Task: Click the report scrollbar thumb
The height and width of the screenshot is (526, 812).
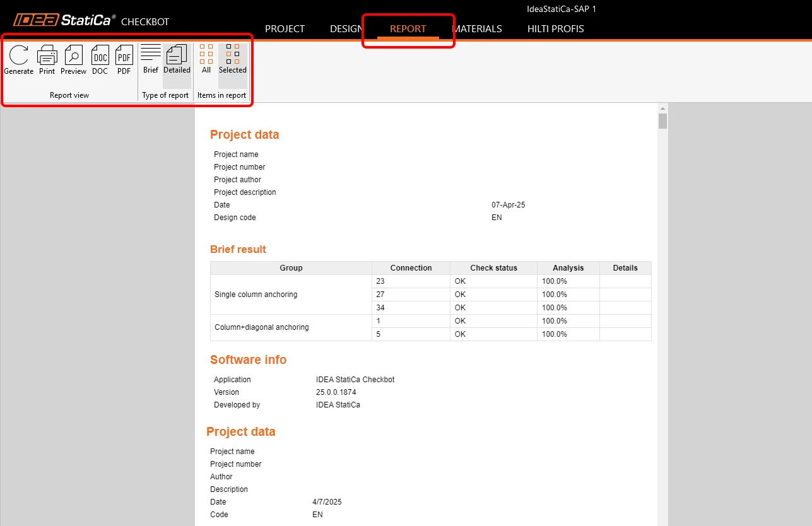Action: pos(662,121)
